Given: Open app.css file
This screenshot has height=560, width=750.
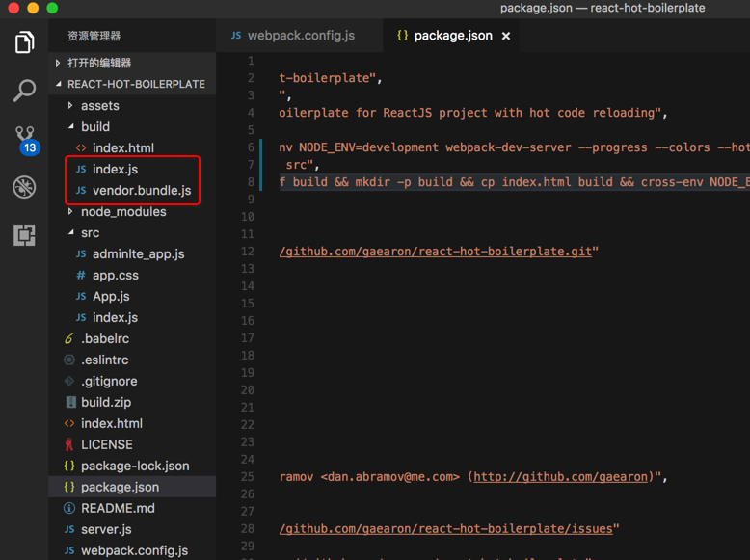Looking at the screenshot, I should coord(132,275).
